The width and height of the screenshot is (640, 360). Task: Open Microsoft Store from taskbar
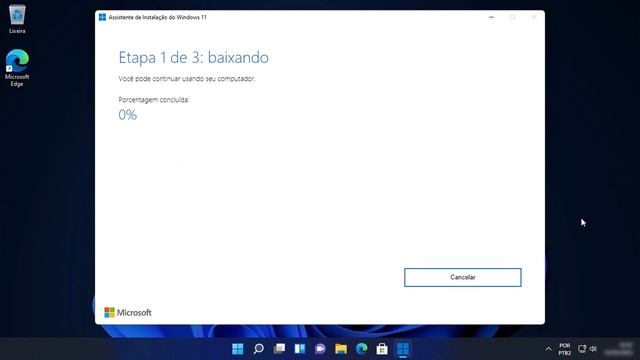(x=382, y=349)
